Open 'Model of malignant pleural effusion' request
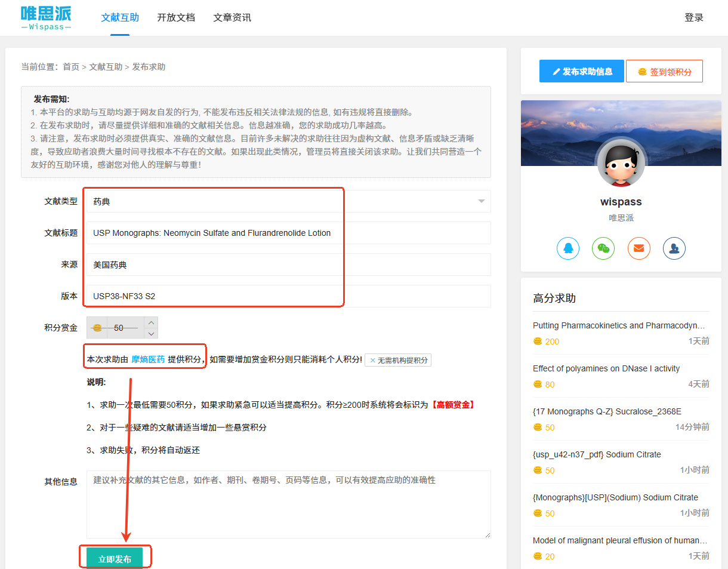 coord(619,540)
